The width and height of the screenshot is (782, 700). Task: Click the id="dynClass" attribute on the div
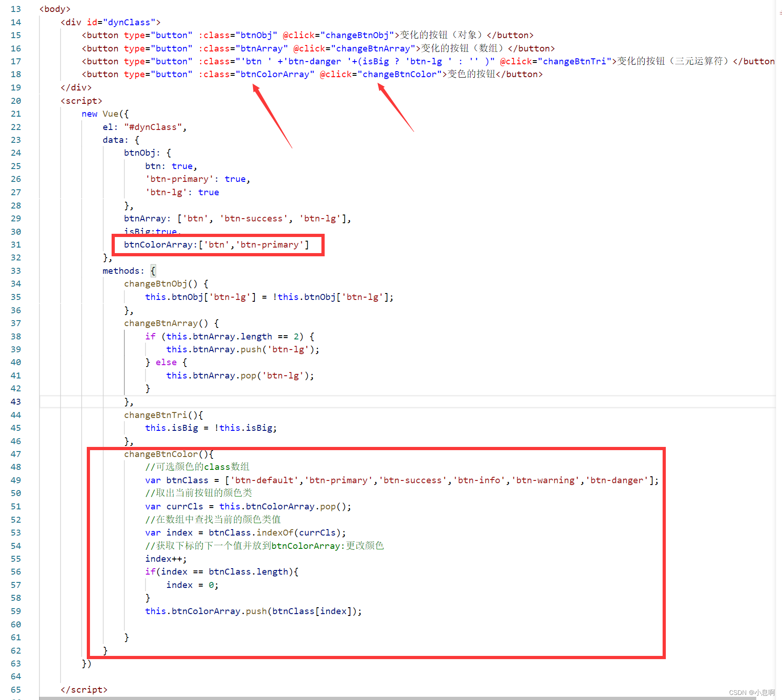(121, 22)
